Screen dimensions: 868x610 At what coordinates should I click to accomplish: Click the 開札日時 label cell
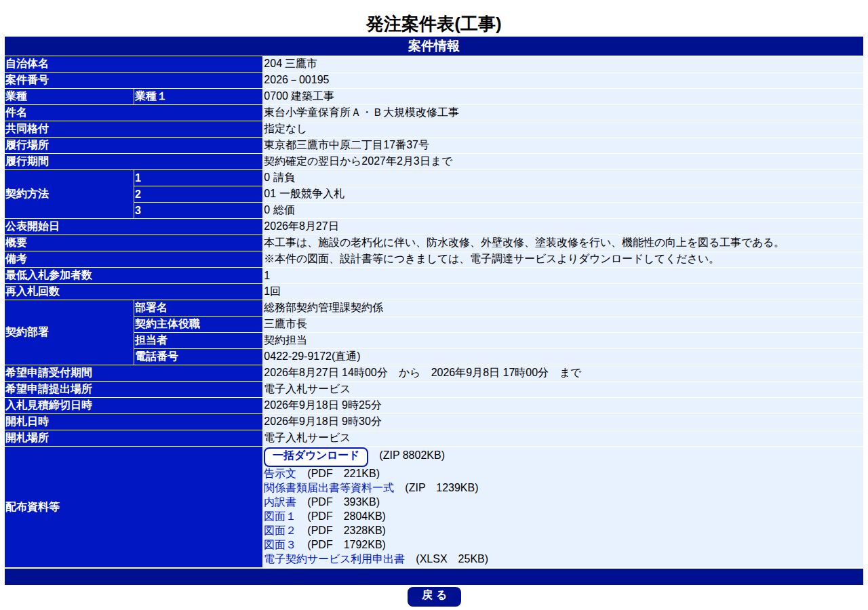[134, 422]
